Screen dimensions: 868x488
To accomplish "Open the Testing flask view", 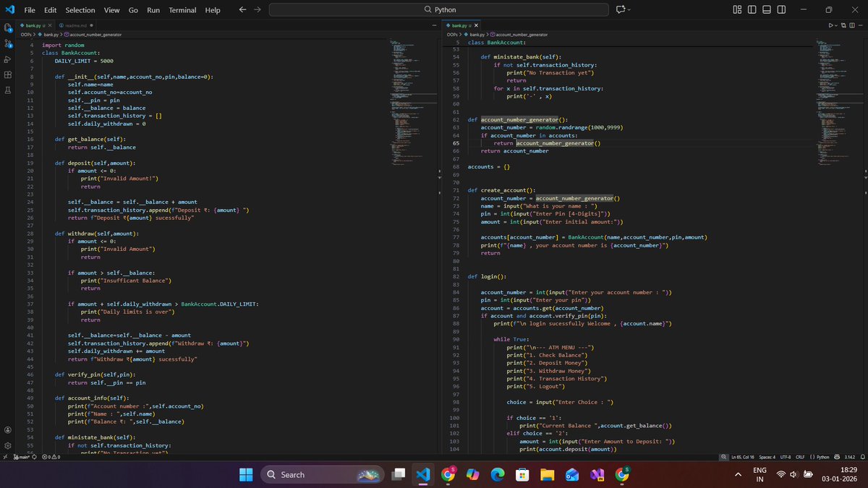I will coord(7,90).
